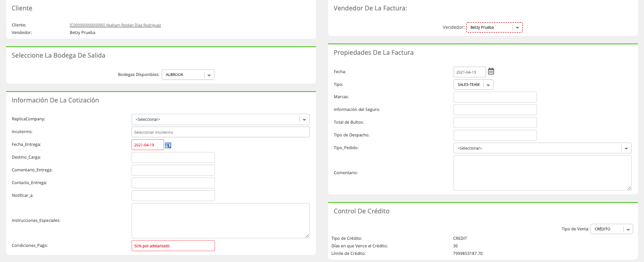Select the value 30 for credit due days
This screenshot has height=262, width=644.
pos(455,246)
